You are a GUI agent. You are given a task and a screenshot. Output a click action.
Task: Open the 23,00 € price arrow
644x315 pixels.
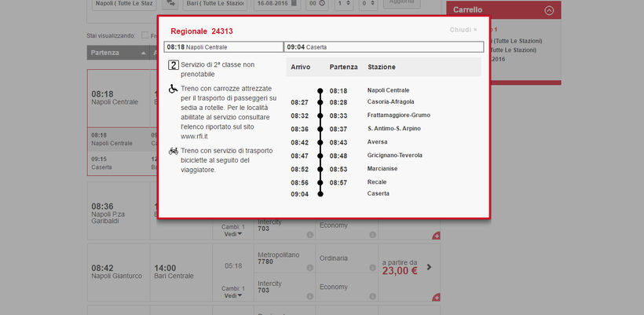click(429, 267)
